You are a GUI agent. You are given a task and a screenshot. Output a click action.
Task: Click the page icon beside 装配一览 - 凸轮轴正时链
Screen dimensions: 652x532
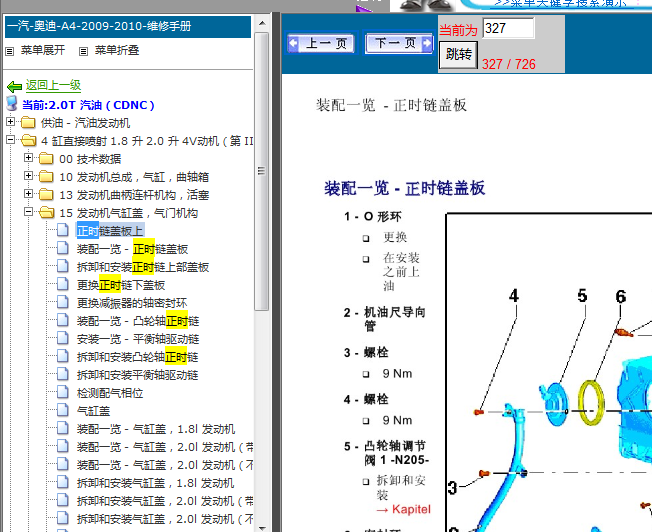(63, 320)
